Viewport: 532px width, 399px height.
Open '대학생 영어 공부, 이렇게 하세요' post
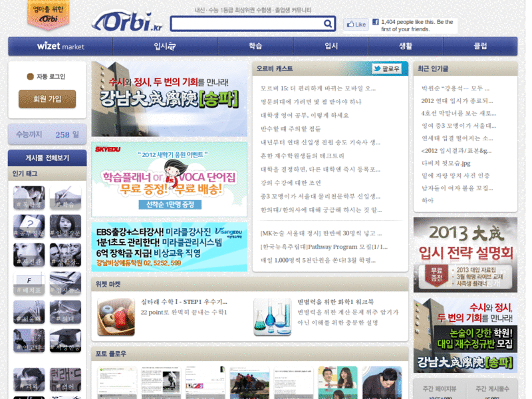[305, 115]
